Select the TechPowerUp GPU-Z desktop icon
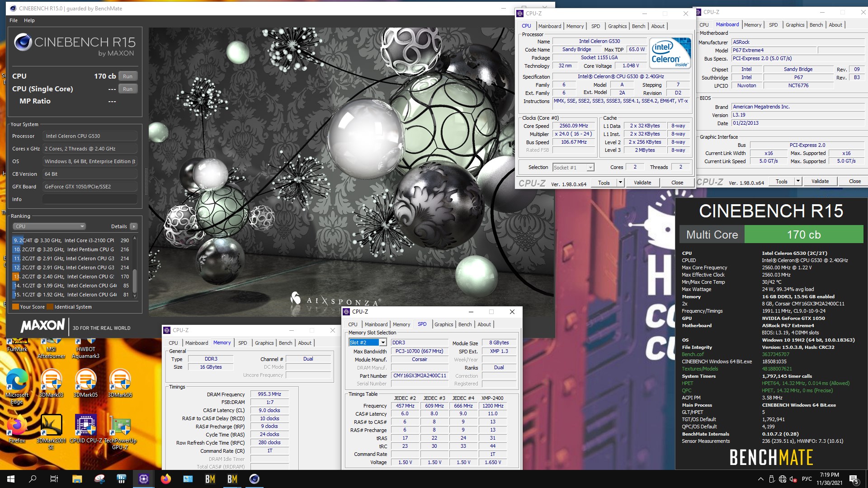Image resolution: width=868 pixels, height=488 pixels. (x=120, y=432)
